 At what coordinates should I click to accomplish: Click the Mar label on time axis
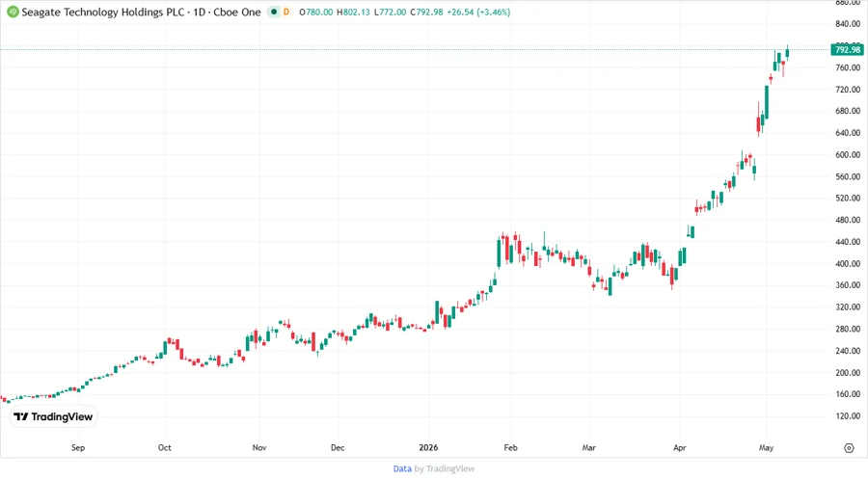point(589,448)
